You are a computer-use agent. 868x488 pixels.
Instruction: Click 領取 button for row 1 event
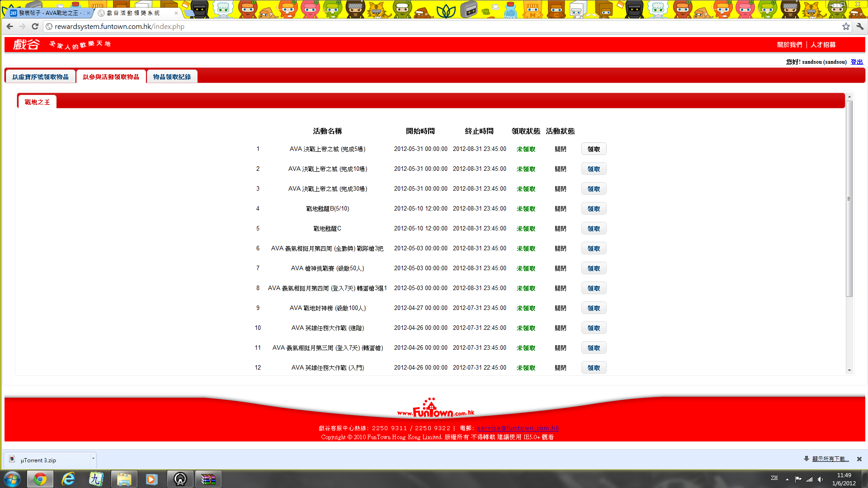click(x=594, y=149)
